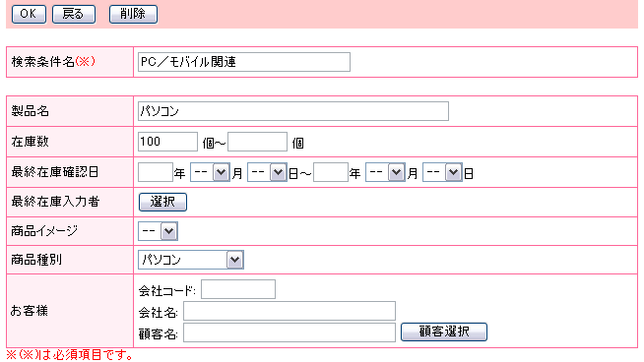The height and width of the screenshot is (362, 644).
Task: Click the 戻る button
Action: click(74, 14)
